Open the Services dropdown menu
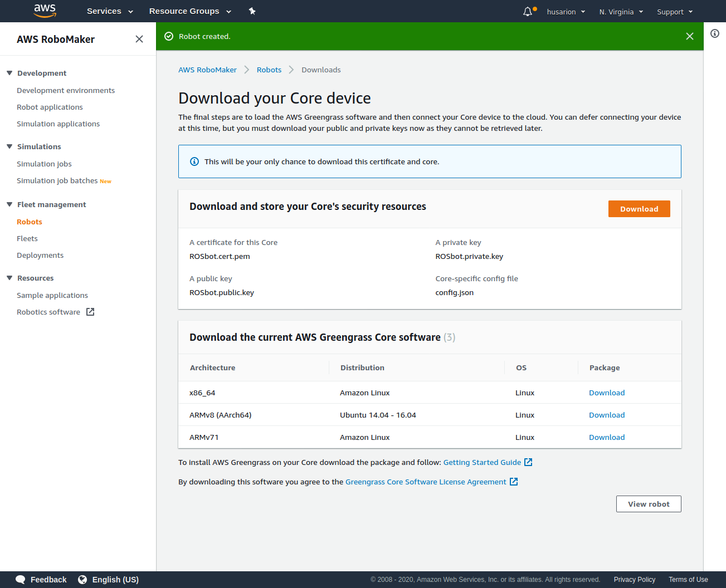The width and height of the screenshot is (726, 588). coord(110,11)
